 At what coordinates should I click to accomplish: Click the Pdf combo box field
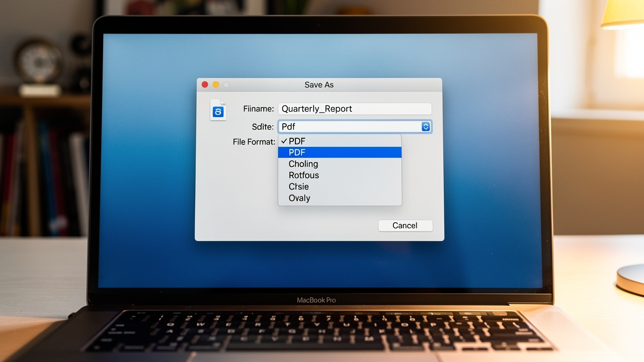point(355,127)
